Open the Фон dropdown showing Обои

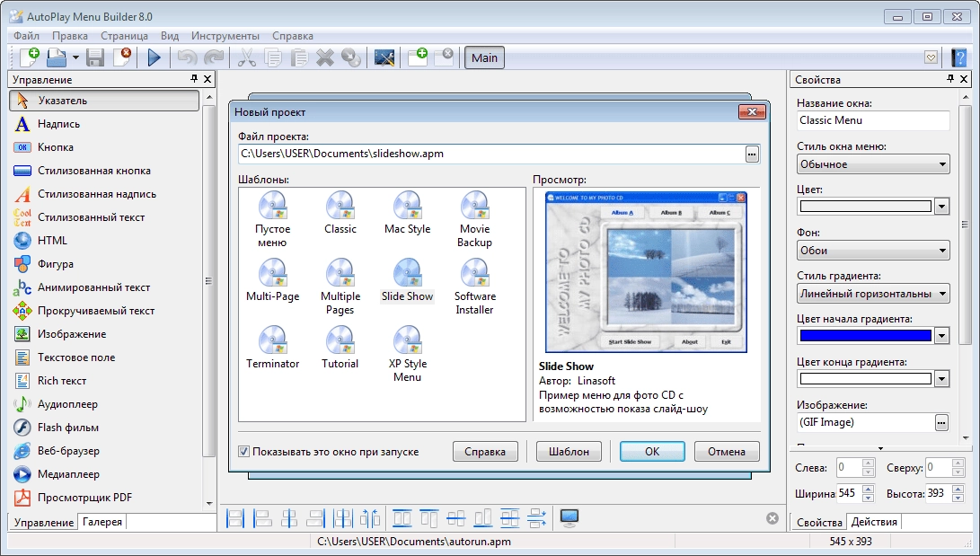873,251
